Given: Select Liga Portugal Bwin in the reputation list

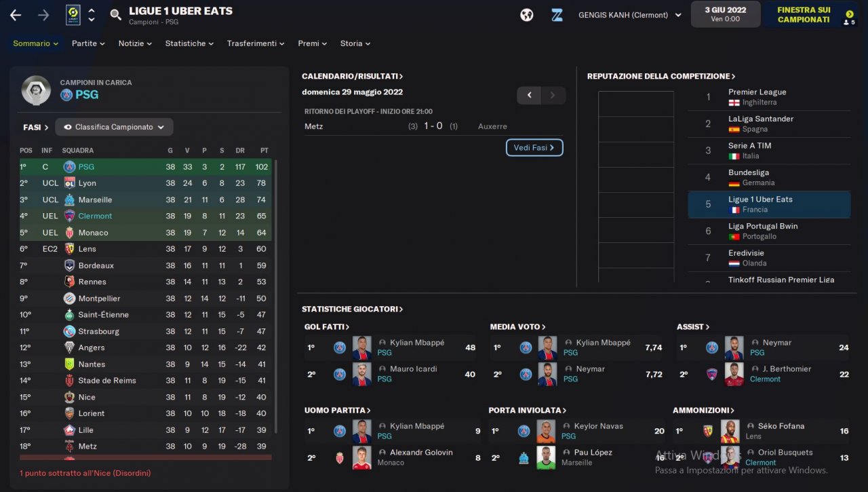Looking at the screenshot, I should point(769,231).
